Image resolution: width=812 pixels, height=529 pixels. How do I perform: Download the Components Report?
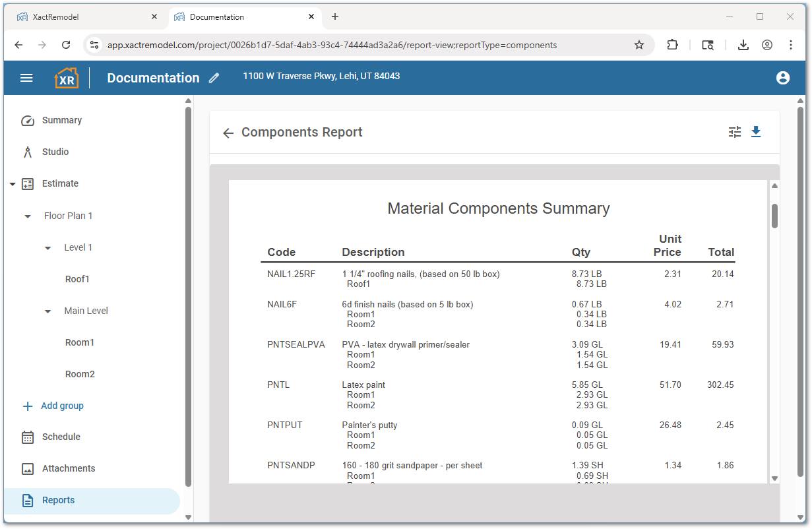[x=756, y=132]
